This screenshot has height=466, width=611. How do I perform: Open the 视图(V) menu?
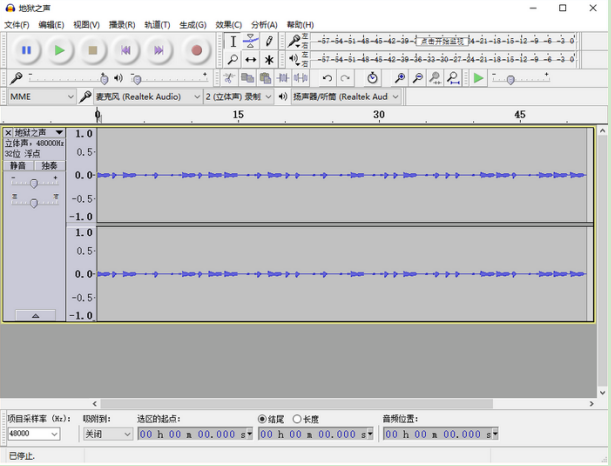tap(86, 25)
